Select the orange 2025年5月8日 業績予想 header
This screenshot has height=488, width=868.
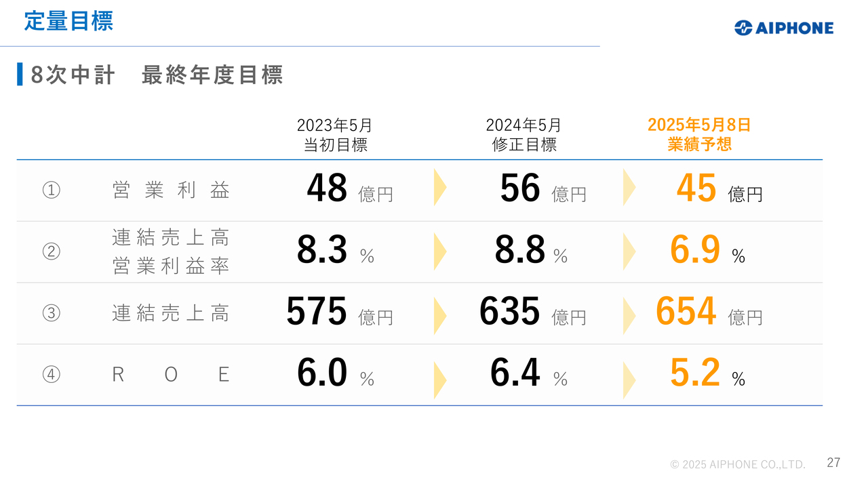pyautogui.click(x=699, y=135)
